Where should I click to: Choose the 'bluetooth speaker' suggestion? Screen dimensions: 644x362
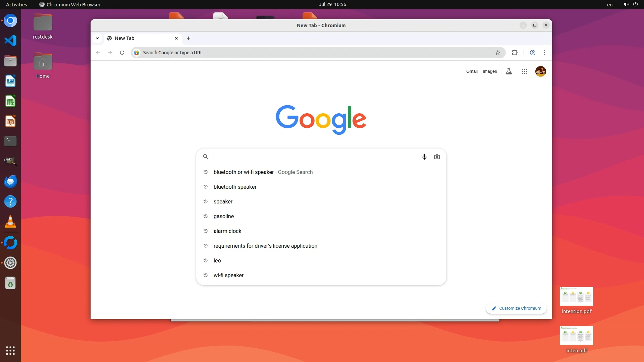click(x=235, y=187)
